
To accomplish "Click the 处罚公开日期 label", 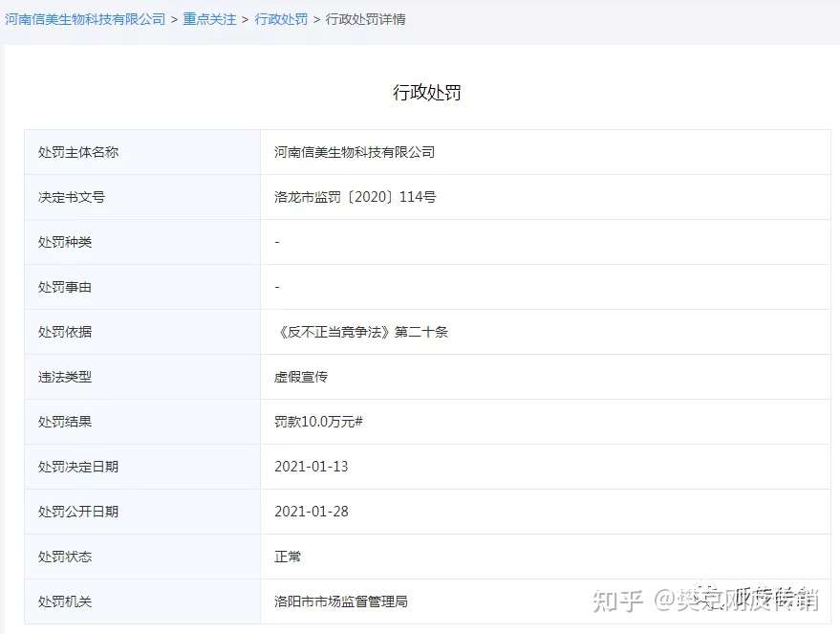I will [78, 512].
